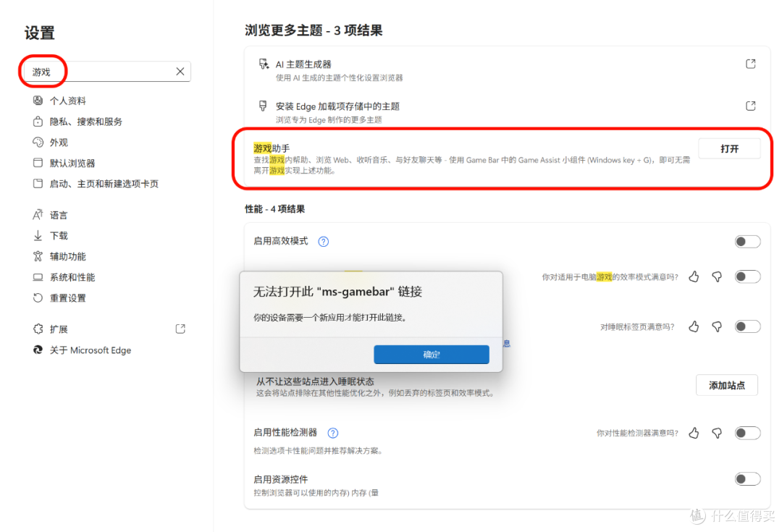782x532 pixels.
Task: Click the 性能 - 4 项结果 heading
Action: click(275, 209)
